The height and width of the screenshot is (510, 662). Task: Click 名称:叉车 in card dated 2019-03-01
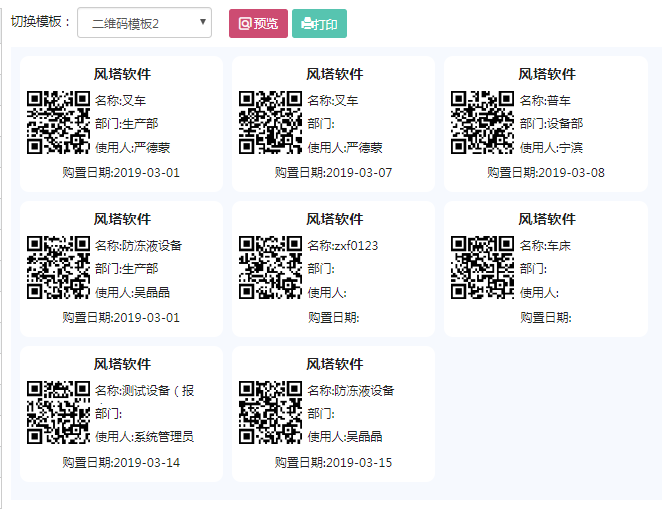pos(120,100)
